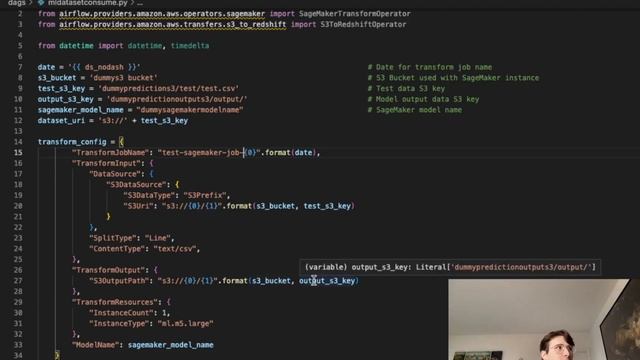This screenshot has width=640, height=360.
Task: Click the comment '# Date for transform job name'
Action: pos(429,67)
